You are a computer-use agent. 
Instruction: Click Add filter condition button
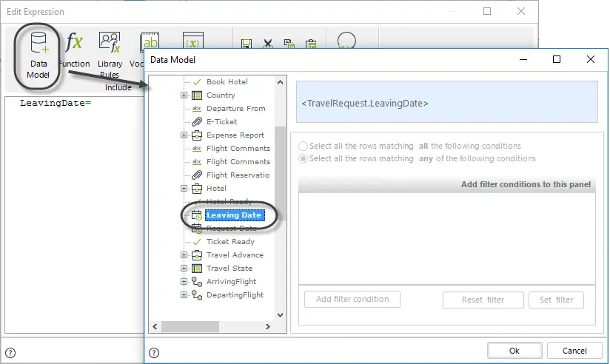(352, 300)
